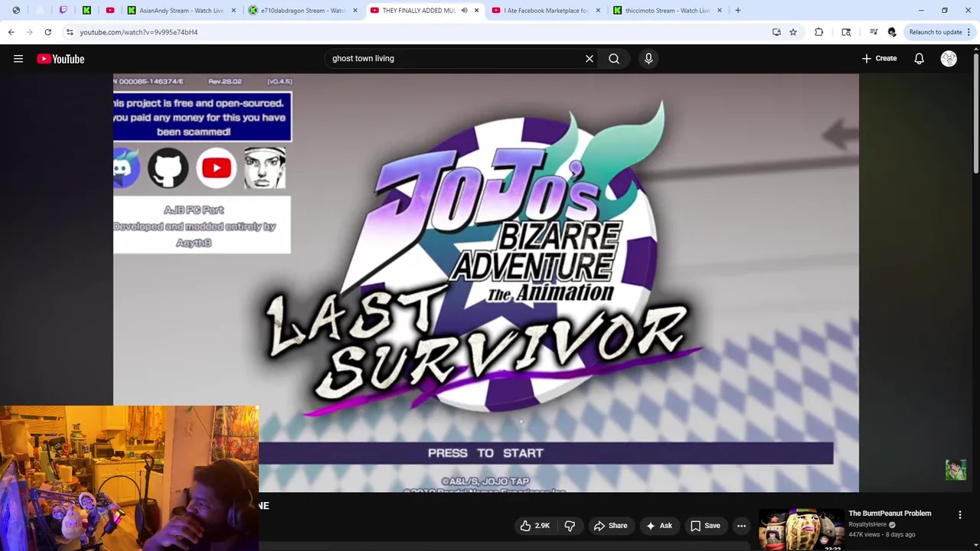The width and height of the screenshot is (980, 551).
Task: Install app icon in address bar
Action: click(x=776, y=32)
